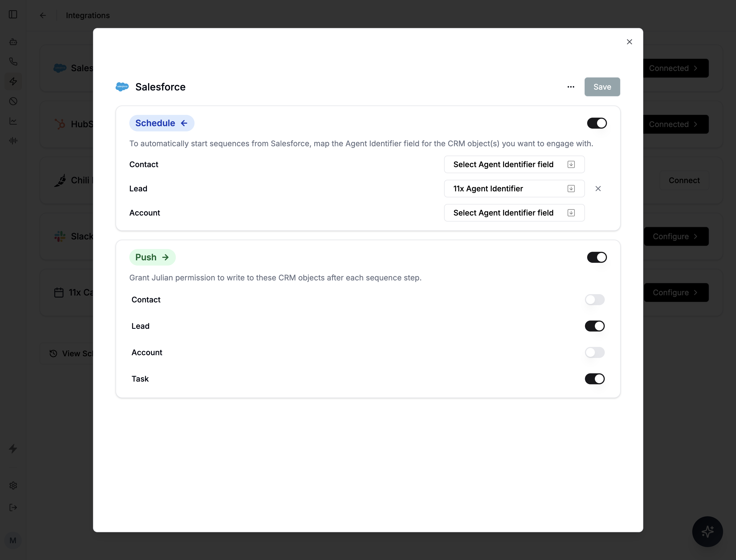Select the lightning bolt integrations icon

(13, 81)
